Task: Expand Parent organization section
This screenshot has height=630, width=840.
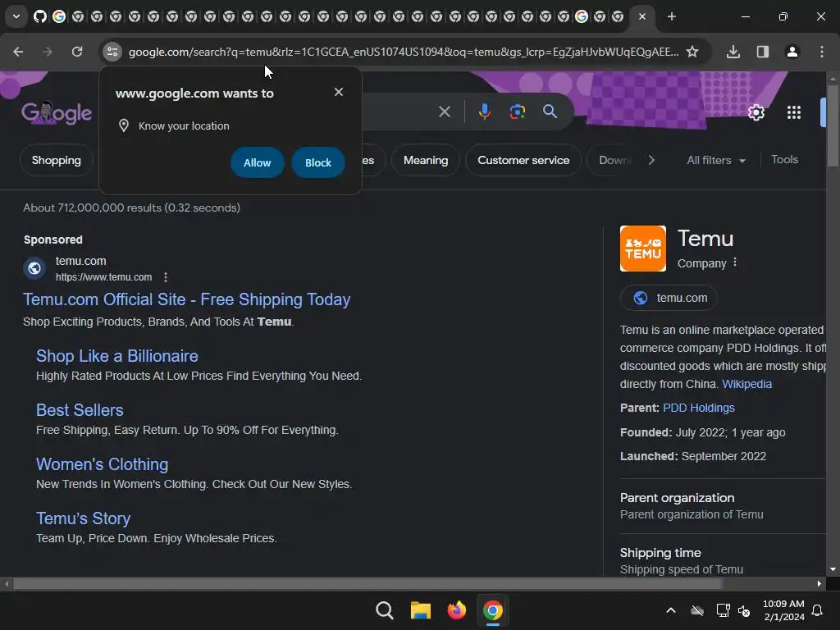Action: coord(723,505)
